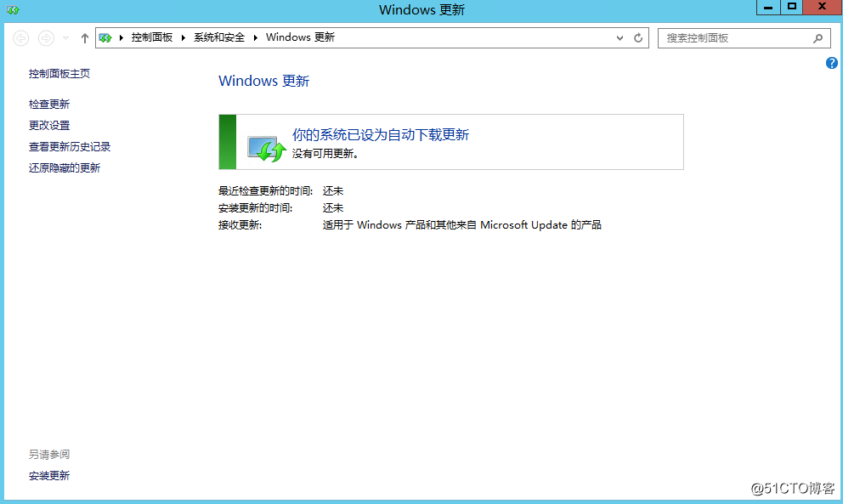Expand the arrow after 系统和安全 breadcrumb
The width and height of the screenshot is (843, 504).
pyautogui.click(x=256, y=37)
